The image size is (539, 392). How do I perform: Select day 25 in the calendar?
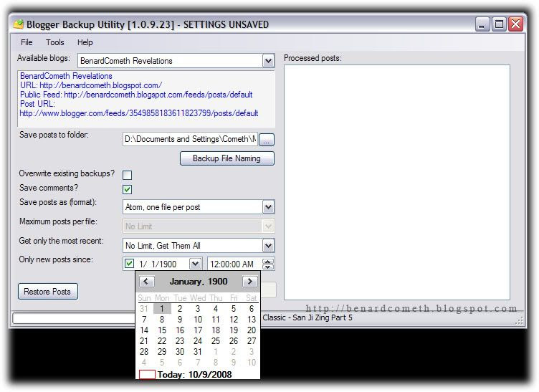coord(216,341)
